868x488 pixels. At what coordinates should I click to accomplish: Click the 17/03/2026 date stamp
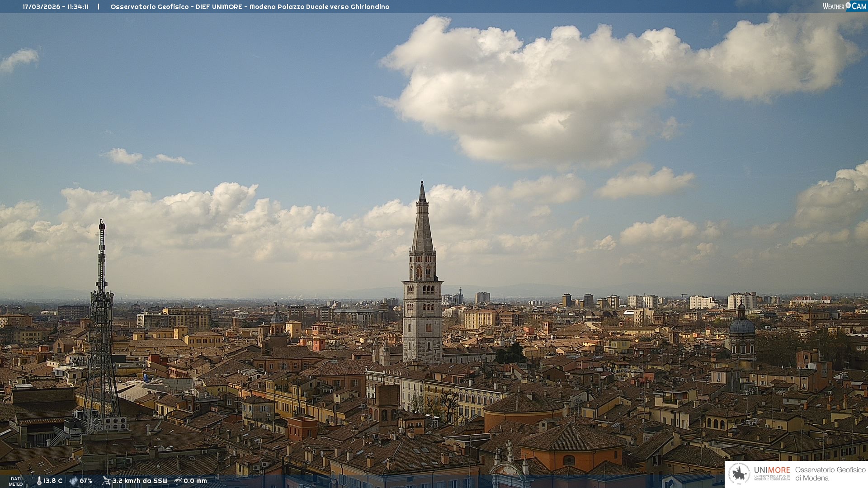click(x=41, y=7)
